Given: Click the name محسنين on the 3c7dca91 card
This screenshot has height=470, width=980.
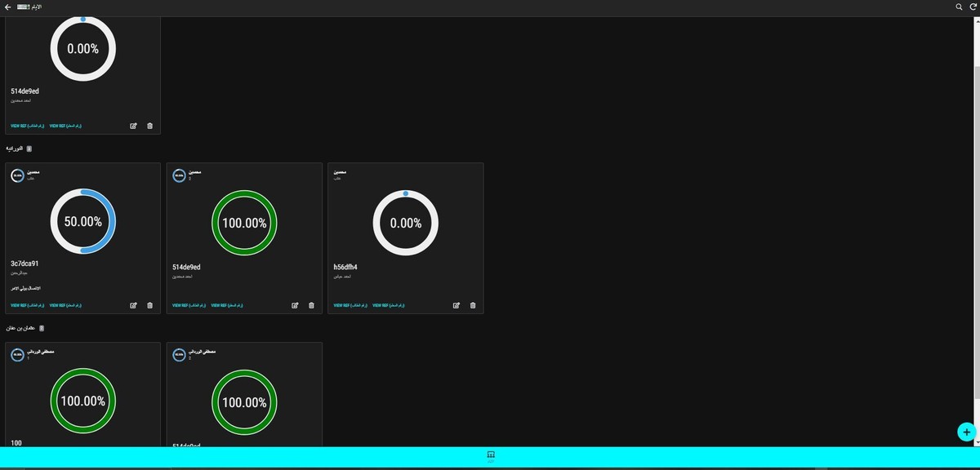Looking at the screenshot, I should tap(33, 172).
